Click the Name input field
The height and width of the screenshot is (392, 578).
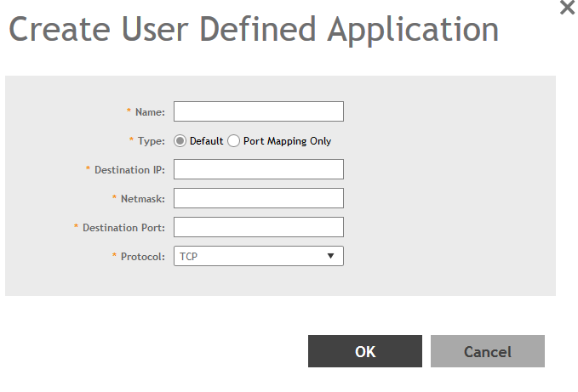pyautogui.click(x=258, y=112)
